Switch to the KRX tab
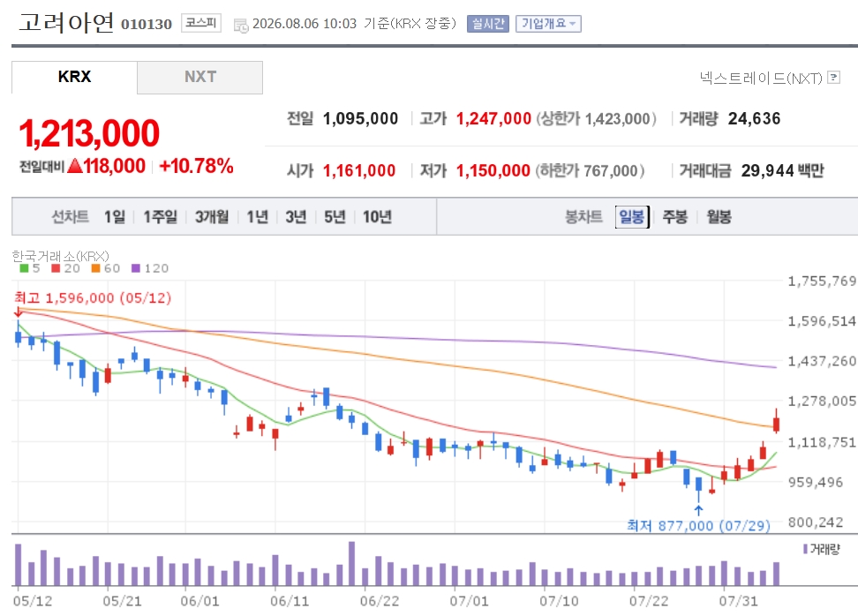 click(74, 77)
